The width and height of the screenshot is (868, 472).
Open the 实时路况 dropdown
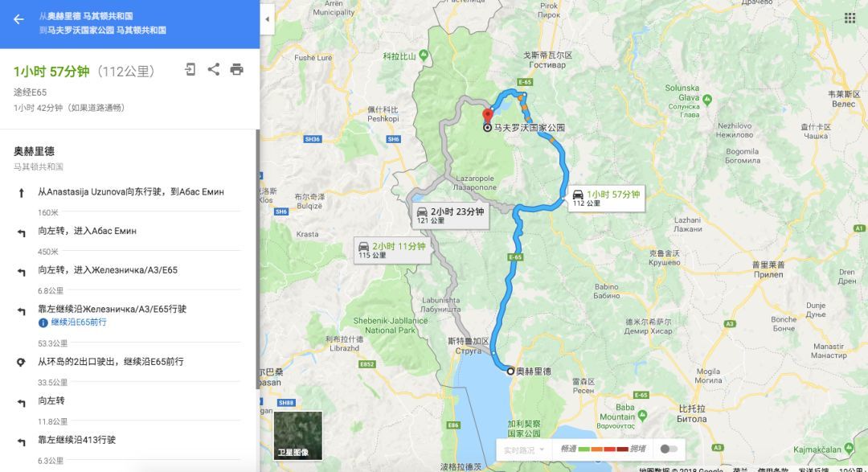[524, 449]
